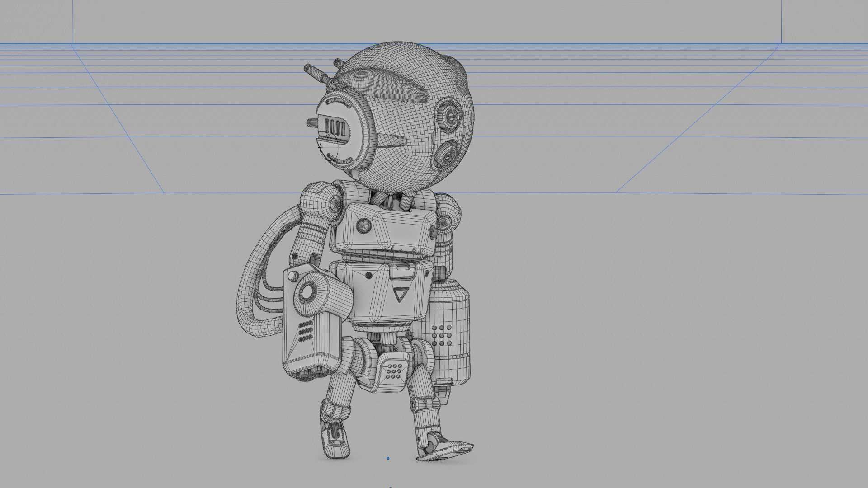Select the blue origin dot between the feet
The image size is (868, 488).
(388, 458)
